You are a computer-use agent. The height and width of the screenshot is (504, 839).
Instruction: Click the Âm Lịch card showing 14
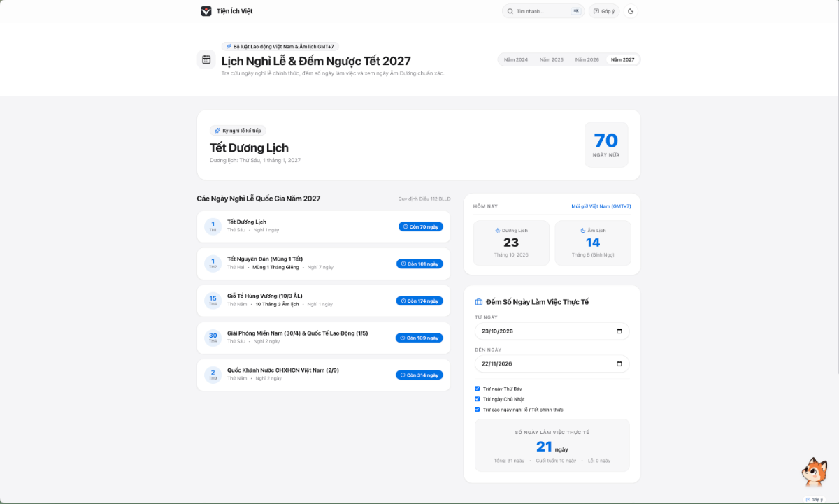click(x=593, y=243)
